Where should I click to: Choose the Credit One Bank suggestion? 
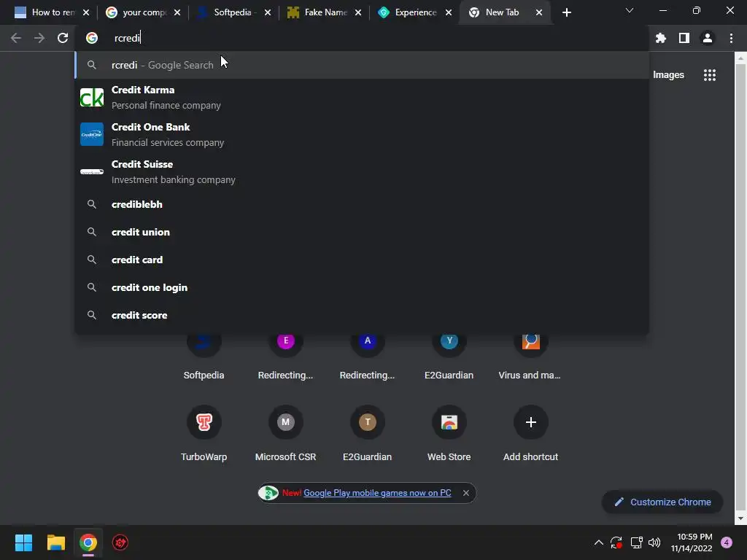(x=362, y=135)
